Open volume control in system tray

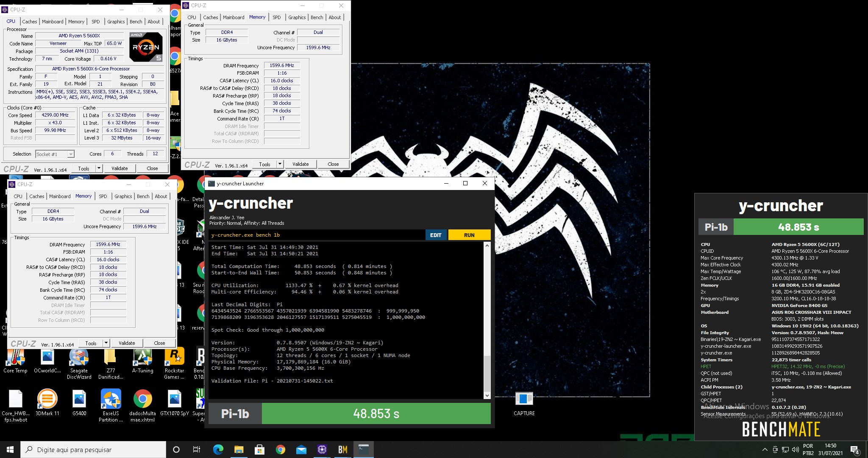795,450
